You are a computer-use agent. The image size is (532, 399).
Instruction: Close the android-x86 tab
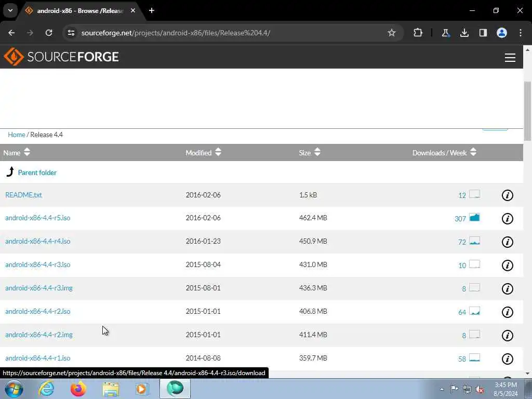pyautogui.click(x=133, y=10)
